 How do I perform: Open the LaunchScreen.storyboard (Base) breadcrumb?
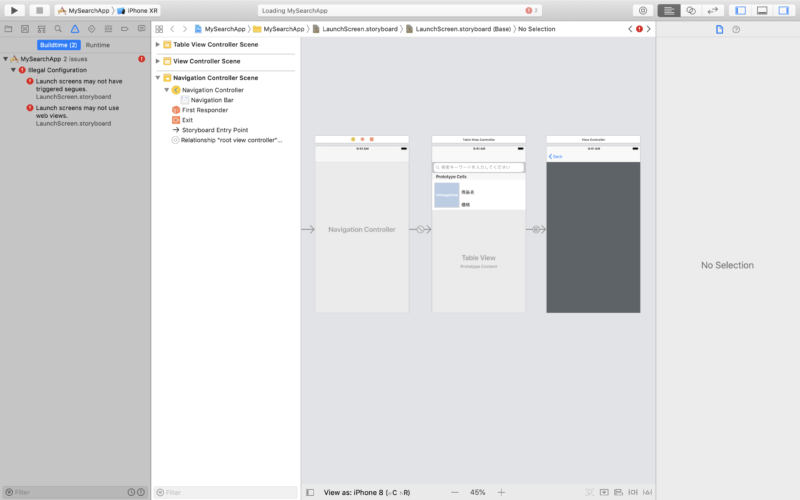click(x=458, y=29)
